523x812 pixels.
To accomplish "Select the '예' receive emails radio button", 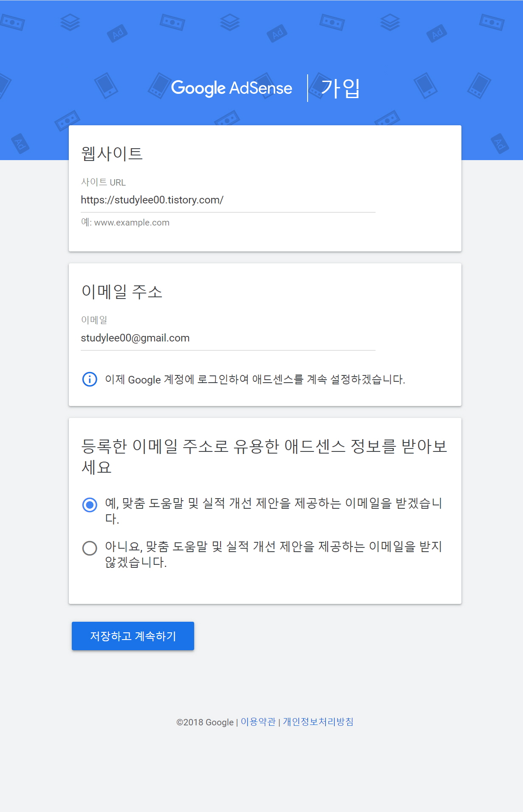I will click(90, 505).
